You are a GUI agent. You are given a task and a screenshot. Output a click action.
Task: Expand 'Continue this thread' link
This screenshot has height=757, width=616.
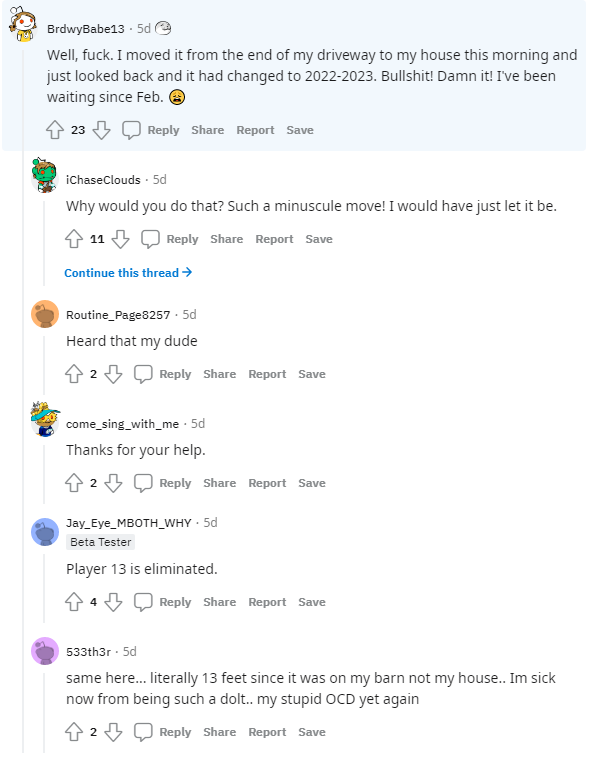point(128,273)
